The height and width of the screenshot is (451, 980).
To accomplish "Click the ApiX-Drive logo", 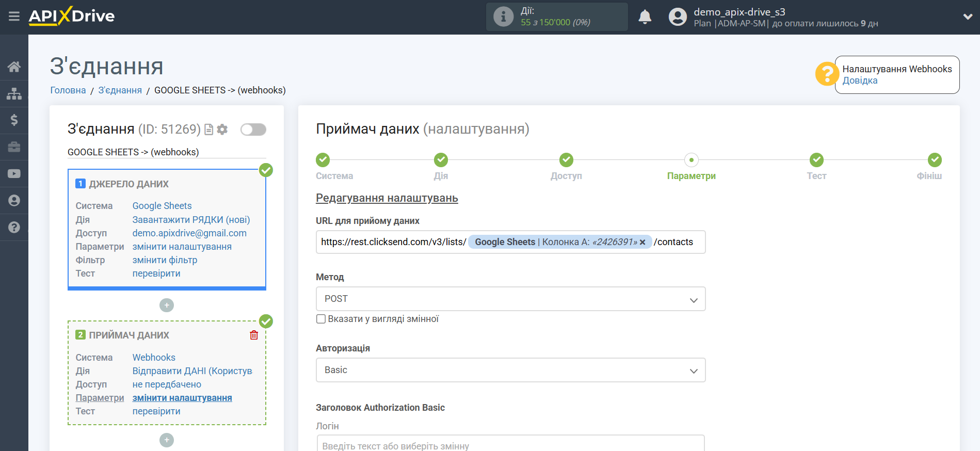I will pos(72,16).
